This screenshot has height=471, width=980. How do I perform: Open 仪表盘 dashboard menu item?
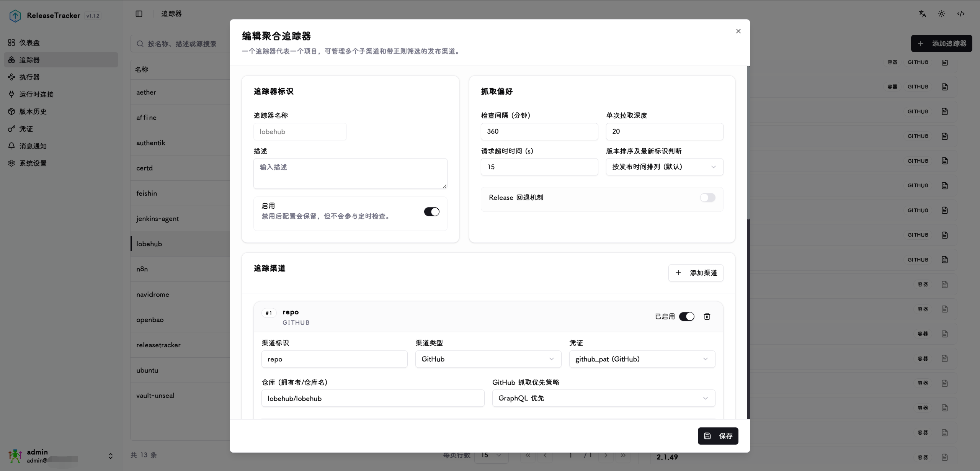(x=61, y=43)
